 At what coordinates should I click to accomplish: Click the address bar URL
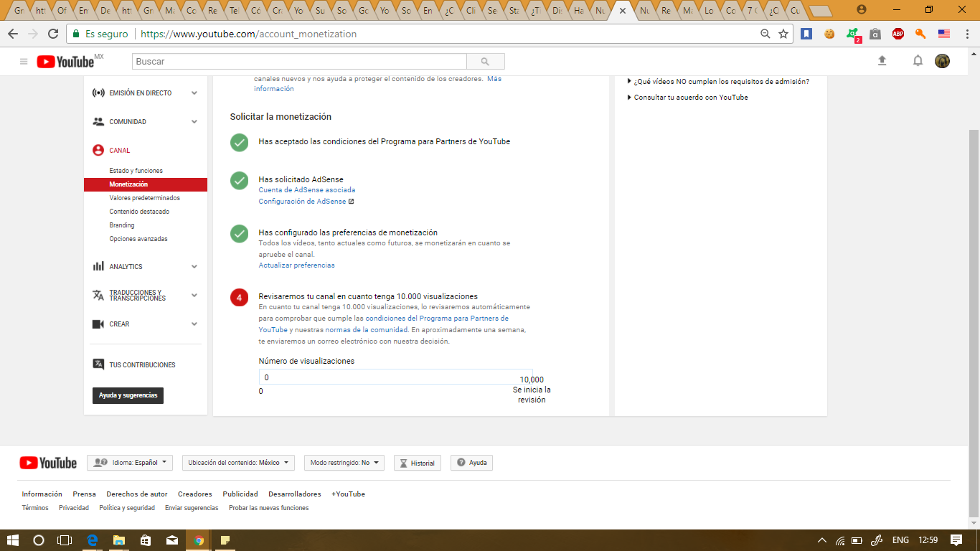click(249, 34)
